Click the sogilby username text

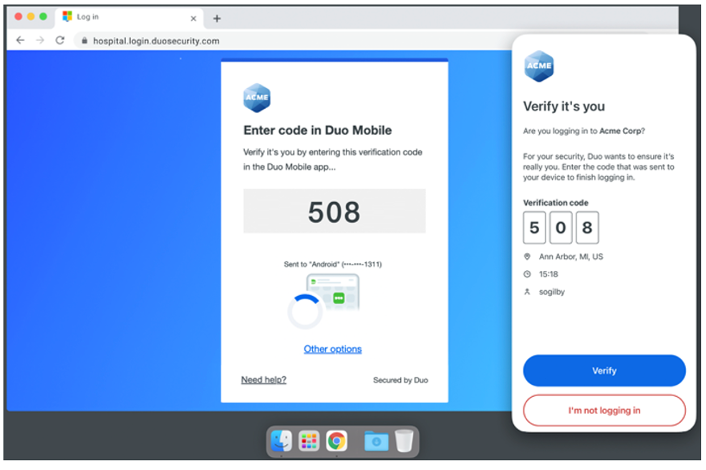click(x=552, y=292)
